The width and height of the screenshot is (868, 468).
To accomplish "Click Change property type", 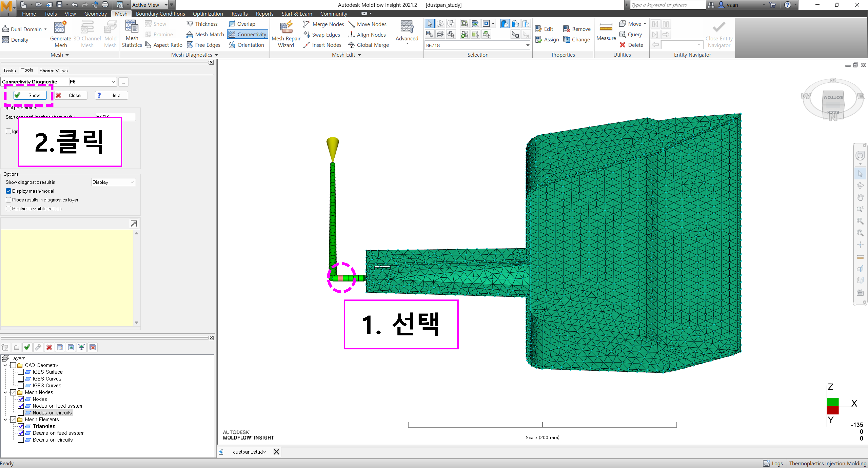I will click(x=576, y=39).
